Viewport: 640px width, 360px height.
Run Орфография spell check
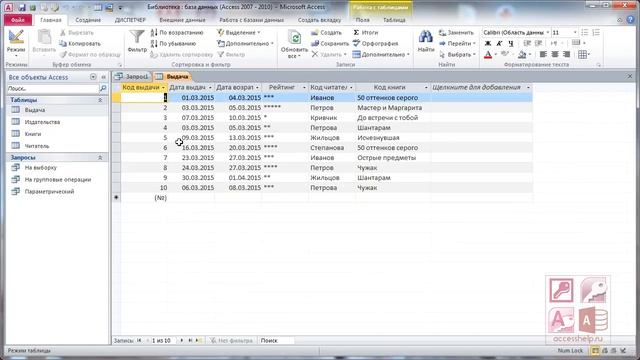[375, 43]
